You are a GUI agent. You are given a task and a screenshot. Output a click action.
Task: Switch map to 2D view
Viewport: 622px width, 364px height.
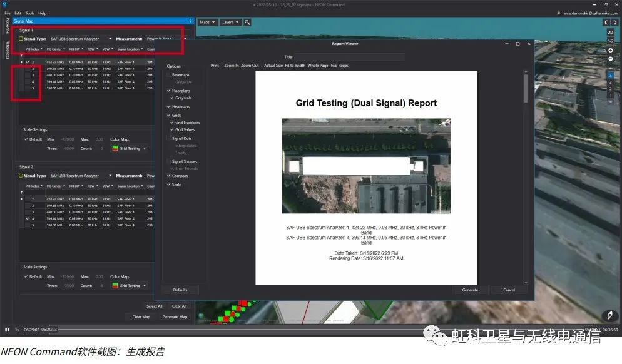click(610, 32)
